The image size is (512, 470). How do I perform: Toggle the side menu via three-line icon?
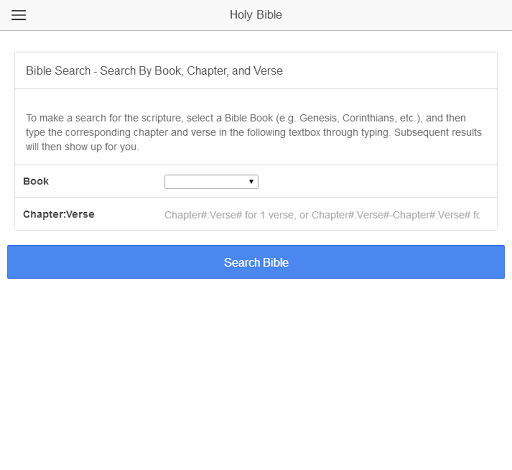[x=19, y=15]
